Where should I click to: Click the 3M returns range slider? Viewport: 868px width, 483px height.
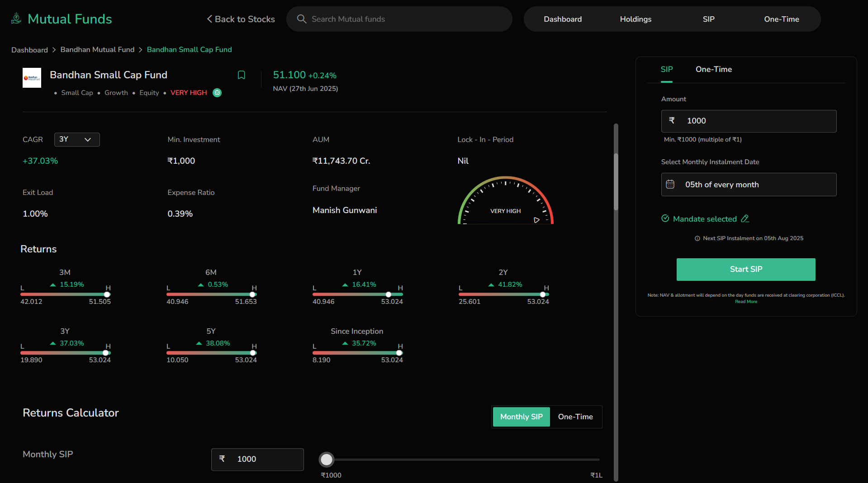(66, 294)
